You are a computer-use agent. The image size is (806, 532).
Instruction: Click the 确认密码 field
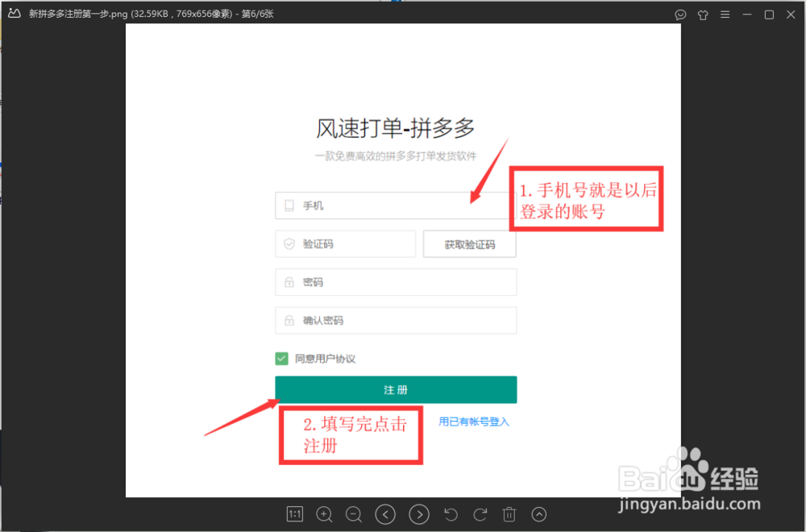[x=396, y=320]
